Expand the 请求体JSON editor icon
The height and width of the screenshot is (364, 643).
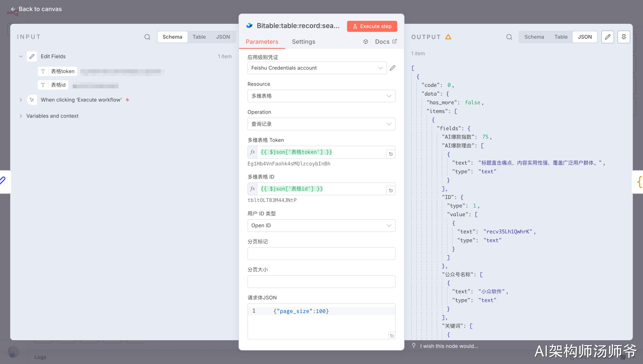pos(392,336)
